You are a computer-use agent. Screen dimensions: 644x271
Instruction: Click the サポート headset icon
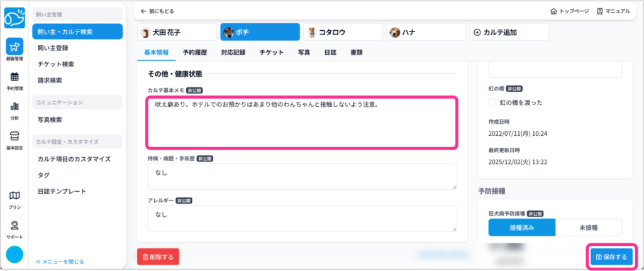point(14,226)
